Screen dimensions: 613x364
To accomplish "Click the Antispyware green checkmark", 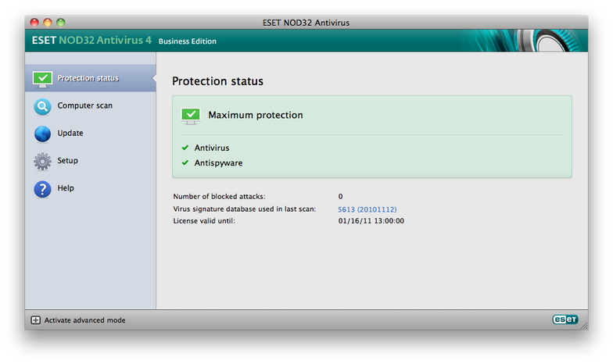I will tap(185, 162).
